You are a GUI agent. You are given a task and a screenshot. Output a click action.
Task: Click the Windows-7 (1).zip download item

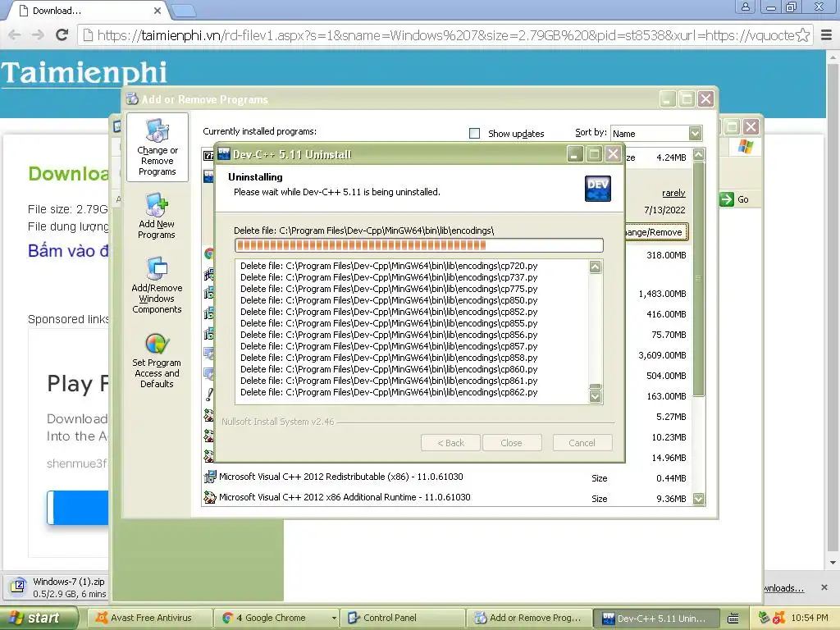58,587
